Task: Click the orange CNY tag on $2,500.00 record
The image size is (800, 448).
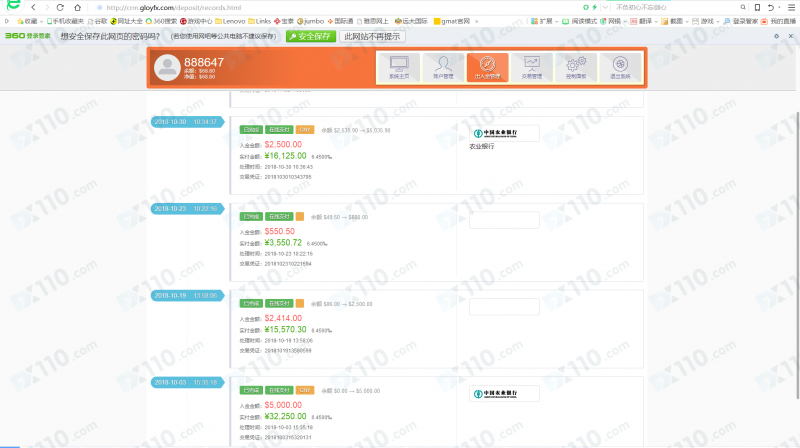Action: [x=305, y=130]
